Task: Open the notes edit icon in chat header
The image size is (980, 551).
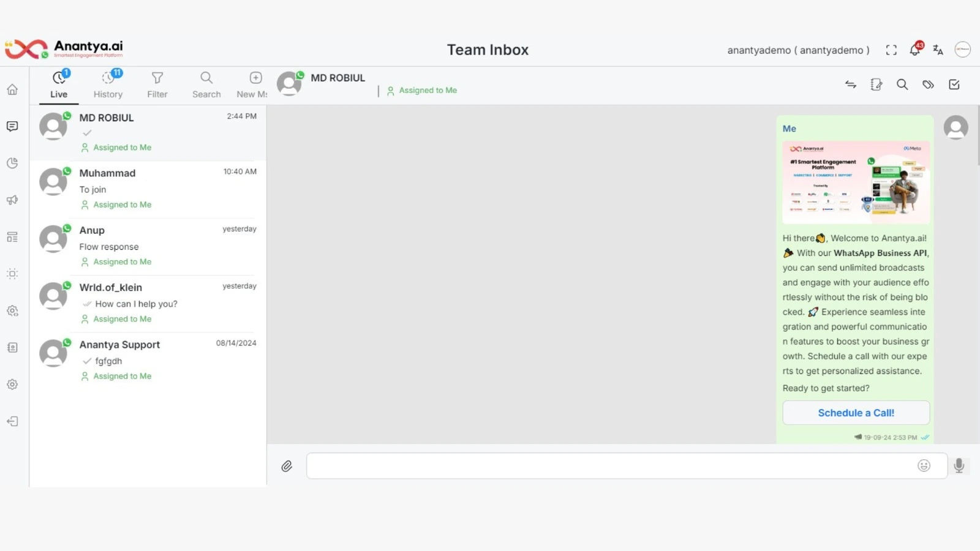Action: tap(876, 84)
